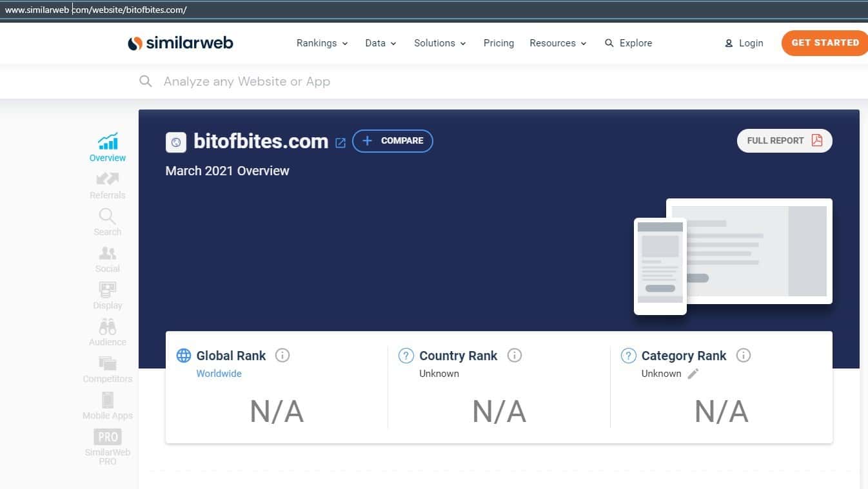The height and width of the screenshot is (489, 868).
Task: Click the device preview illustration
Action: click(x=733, y=256)
